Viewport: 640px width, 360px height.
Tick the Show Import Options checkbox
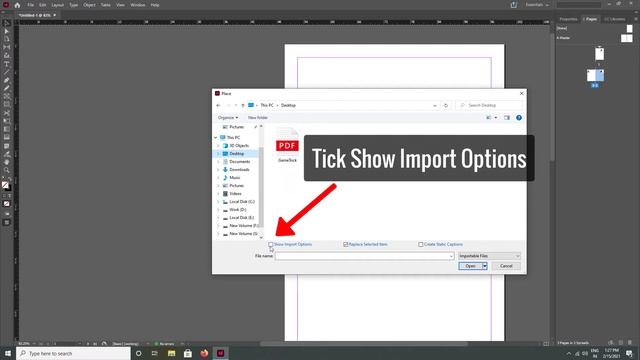[x=271, y=244]
